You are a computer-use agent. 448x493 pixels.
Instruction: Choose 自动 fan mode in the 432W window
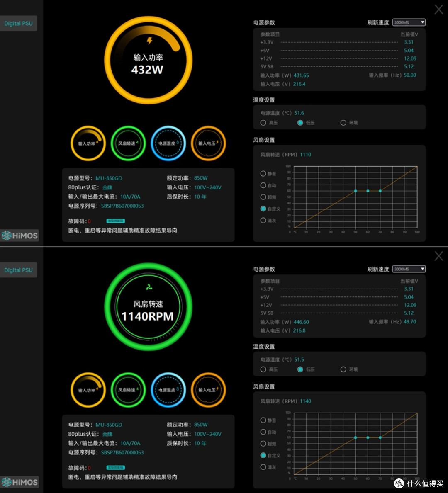tap(263, 185)
